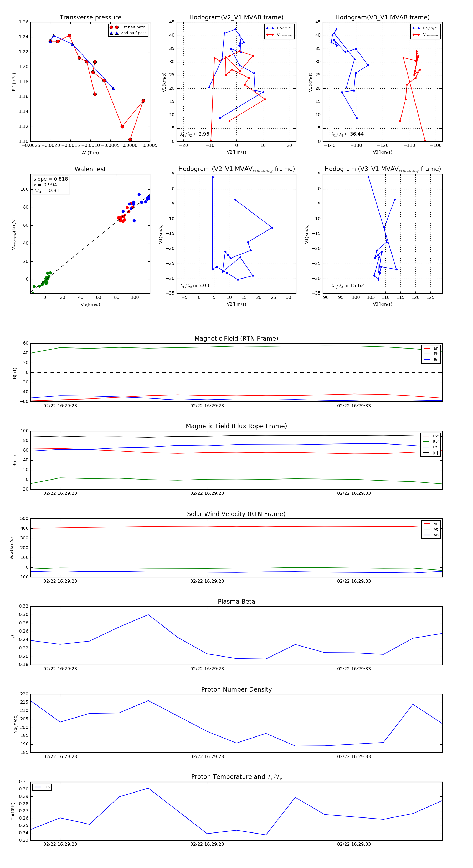The image size is (473, 868).
Task: Click '2nd half path' legend entry
Action: (128, 33)
